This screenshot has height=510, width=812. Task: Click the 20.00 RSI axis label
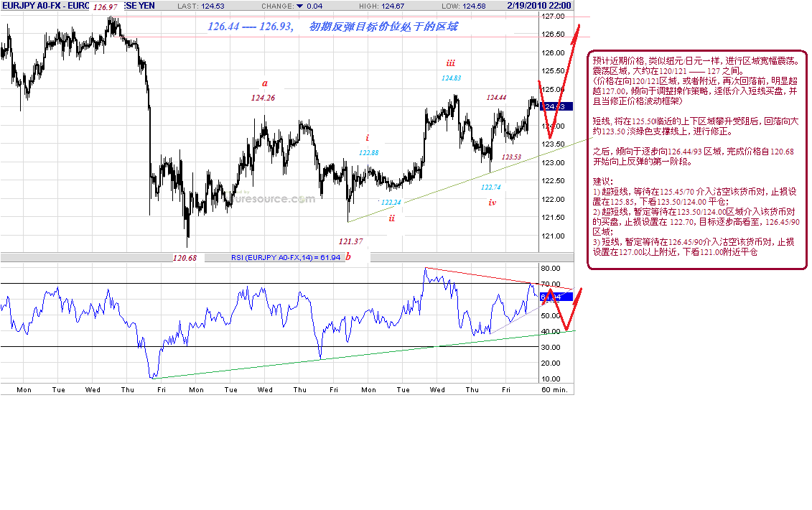[x=551, y=363]
